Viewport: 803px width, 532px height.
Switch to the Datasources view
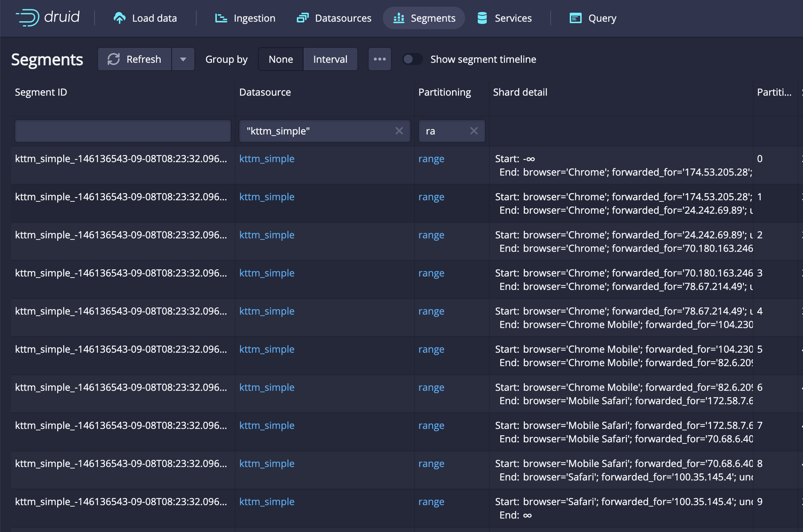coord(343,18)
